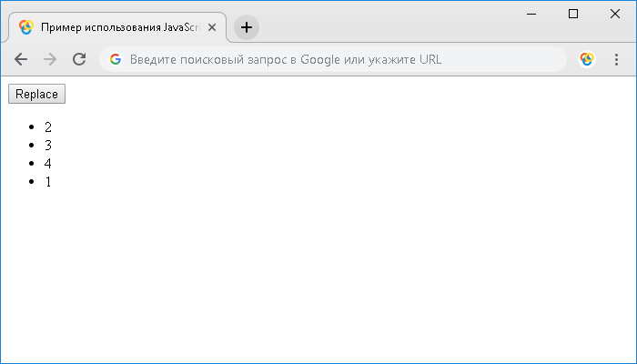Minimize the browser window
The height and width of the screenshot is (364, 637).
tap(532, 14)
